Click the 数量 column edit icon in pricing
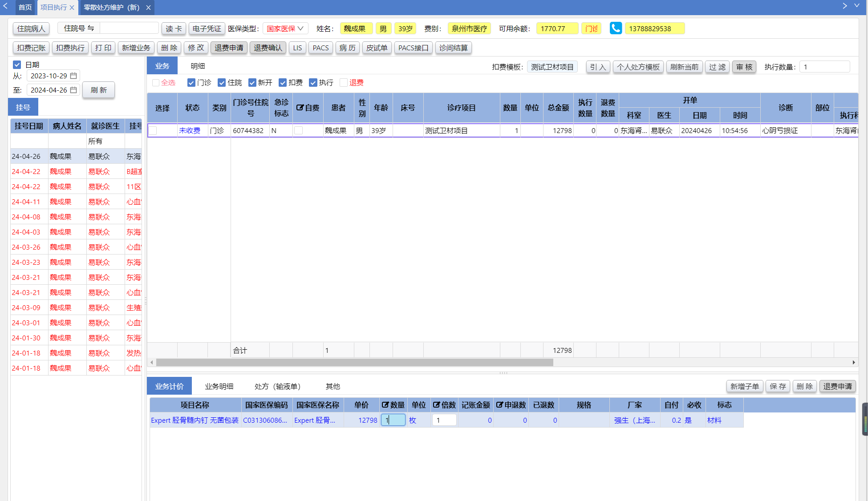Image resolution: width=868 pixels, height=501 pixels. (x=385, y=405)
